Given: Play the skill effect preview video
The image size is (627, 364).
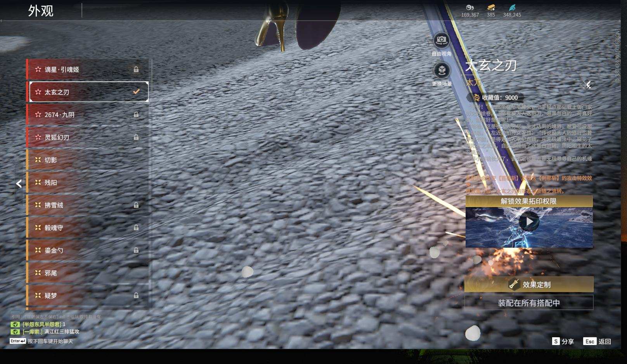Looking at the screenshot, I should click(x=529, y=221).
